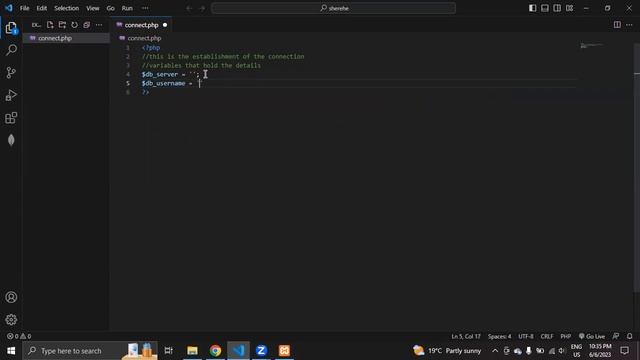The height and width of the screenshot is (360, 640).
Task: Collapse all folders in explorer
Action: coord(87,25)
